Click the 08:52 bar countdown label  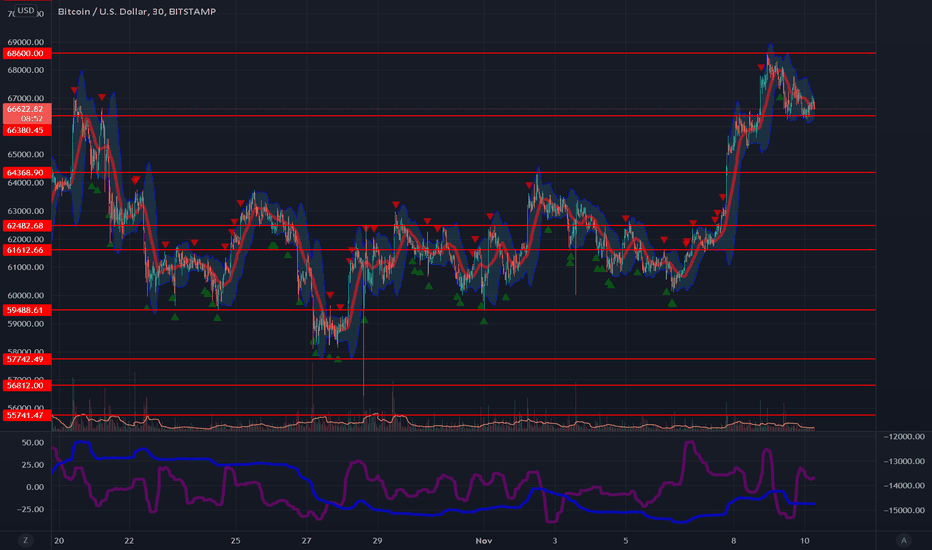coord(32,118)
